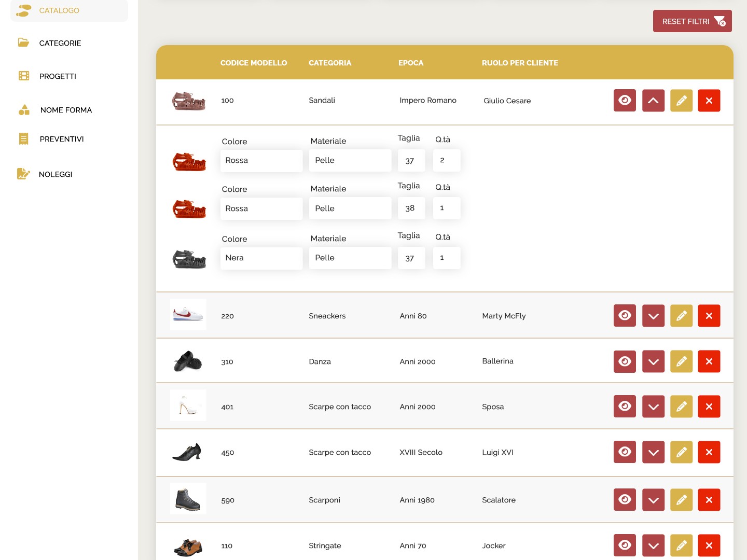Edit the Danza model 310 entry
The width and height of the screenshot is (747, 560).
(681, 361)
